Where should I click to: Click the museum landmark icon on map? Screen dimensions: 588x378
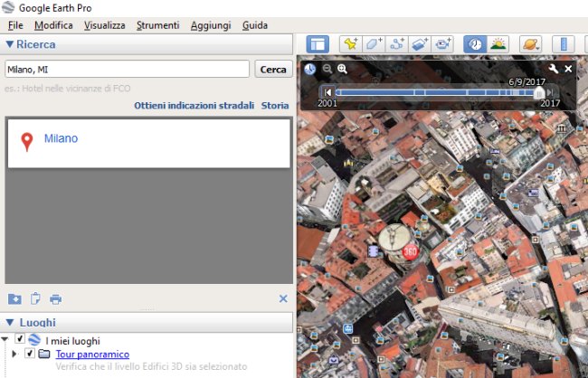561,128
